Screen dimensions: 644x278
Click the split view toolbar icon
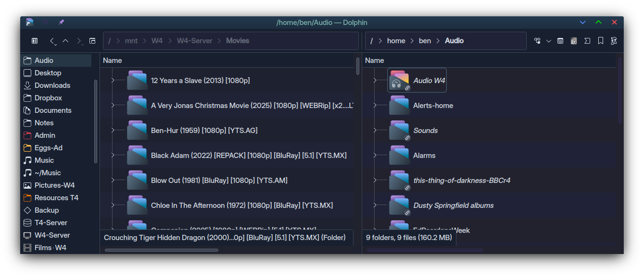[92, 41]
